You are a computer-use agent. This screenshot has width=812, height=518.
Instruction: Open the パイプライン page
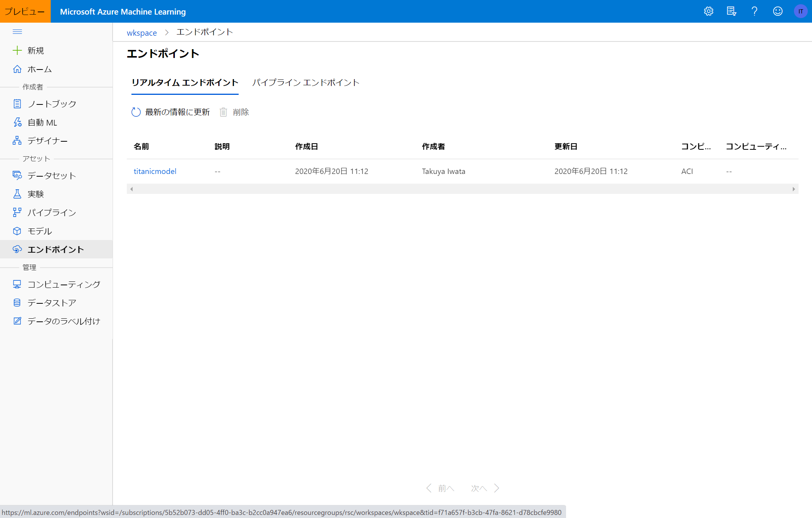coord(51,212)
